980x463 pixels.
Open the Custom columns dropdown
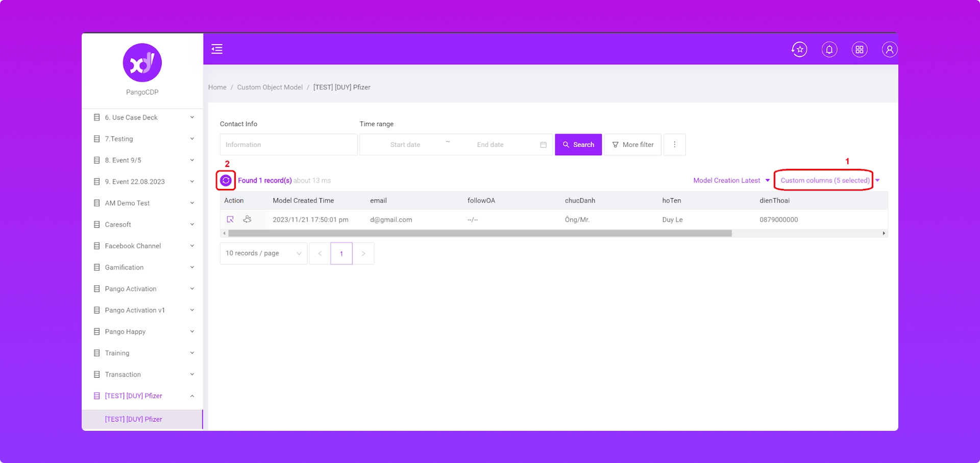point(825,180)
